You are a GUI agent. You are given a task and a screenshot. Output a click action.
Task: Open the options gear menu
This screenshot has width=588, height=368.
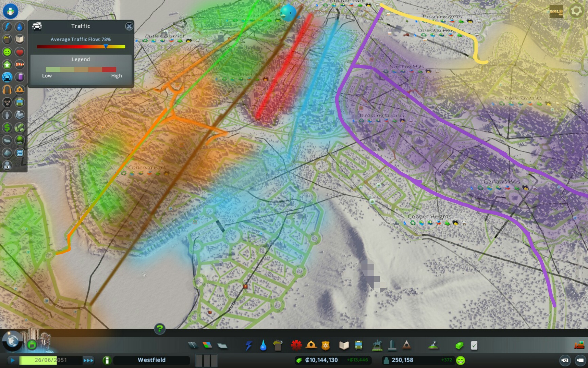coord(576,11)
